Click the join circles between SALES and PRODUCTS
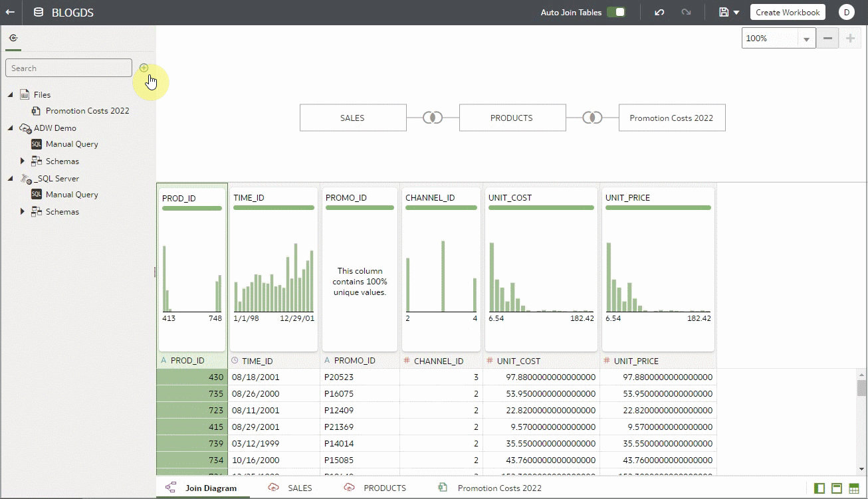This screenshot has height=499, width=868. point(432,117)
